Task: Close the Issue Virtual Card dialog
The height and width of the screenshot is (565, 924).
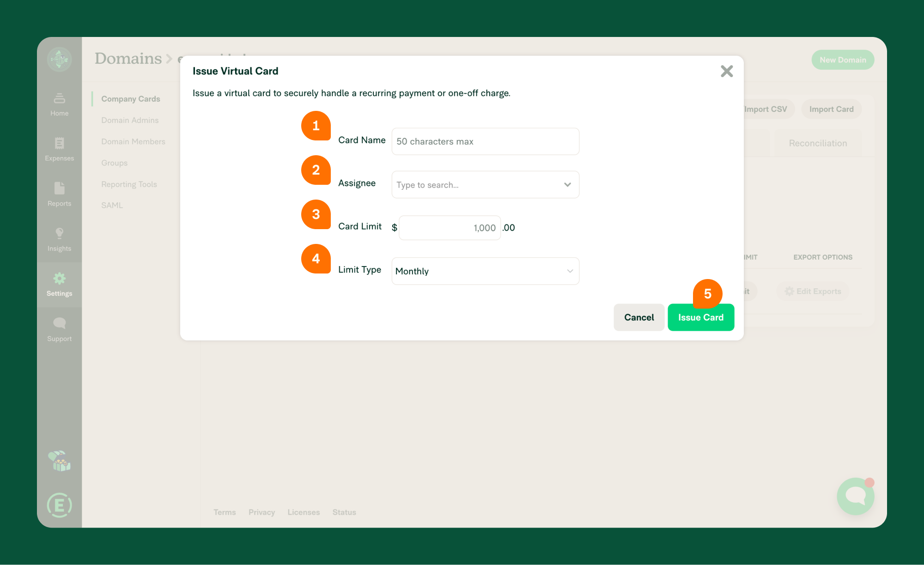Action: pos(727,71)
